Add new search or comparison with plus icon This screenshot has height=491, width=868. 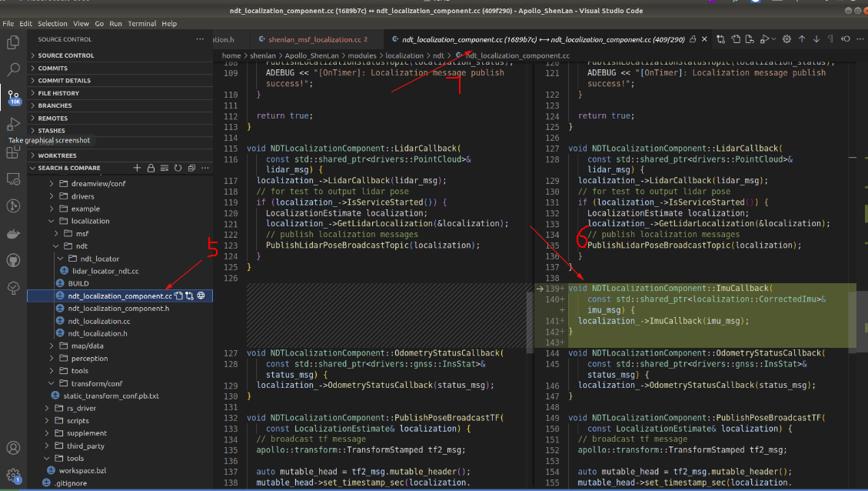tap(138, 168)
